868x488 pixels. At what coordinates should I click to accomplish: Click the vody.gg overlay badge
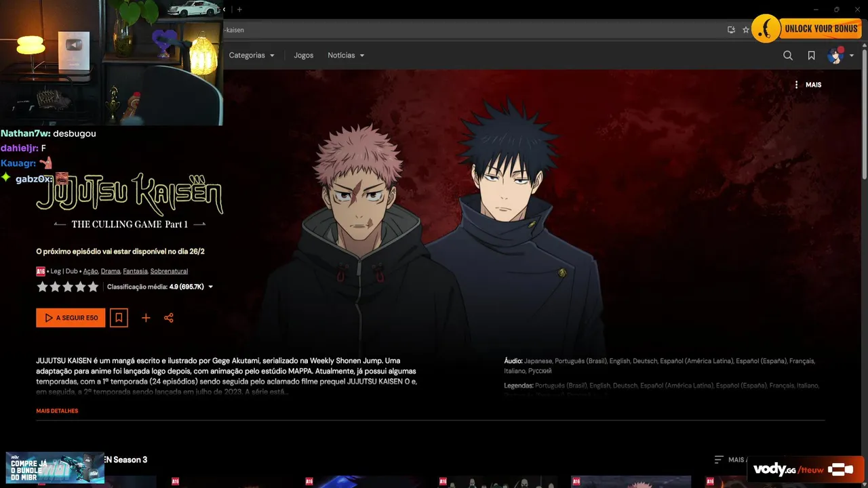click(x=807, y=469)
